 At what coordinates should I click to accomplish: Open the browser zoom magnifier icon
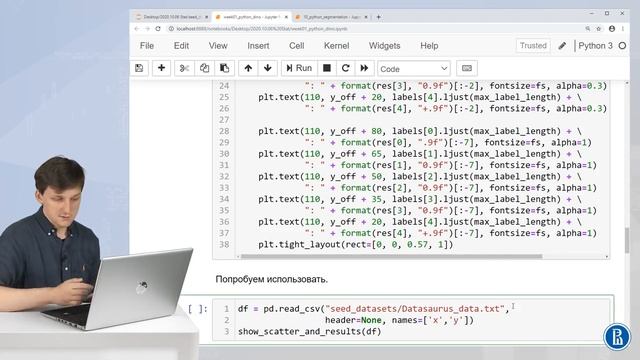588,29
